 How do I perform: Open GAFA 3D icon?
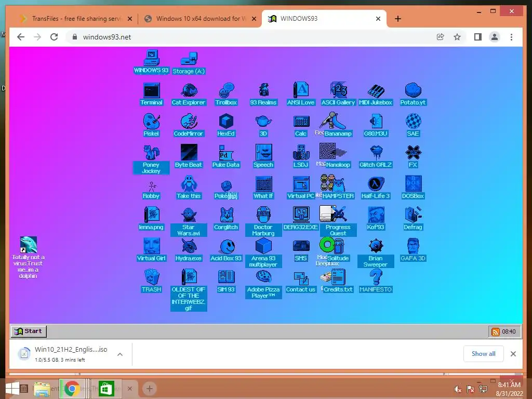coord(413,250)
